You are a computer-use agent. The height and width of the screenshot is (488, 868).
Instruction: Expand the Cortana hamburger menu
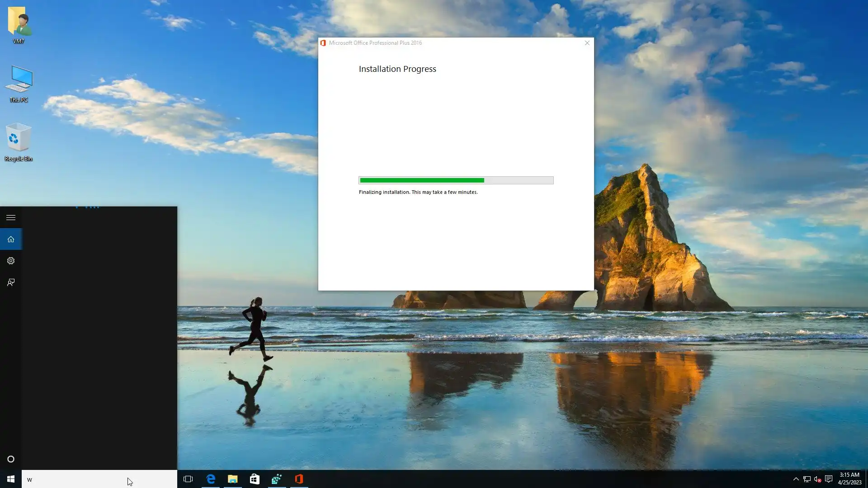[11, 218]
